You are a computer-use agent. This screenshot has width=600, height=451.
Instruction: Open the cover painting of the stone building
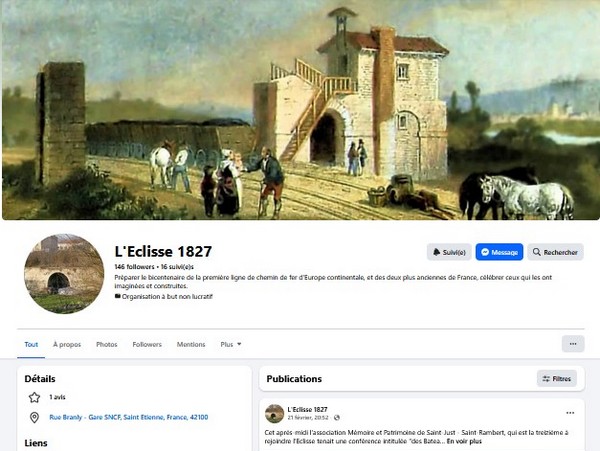pyautogui.click(x=300, y=110)
